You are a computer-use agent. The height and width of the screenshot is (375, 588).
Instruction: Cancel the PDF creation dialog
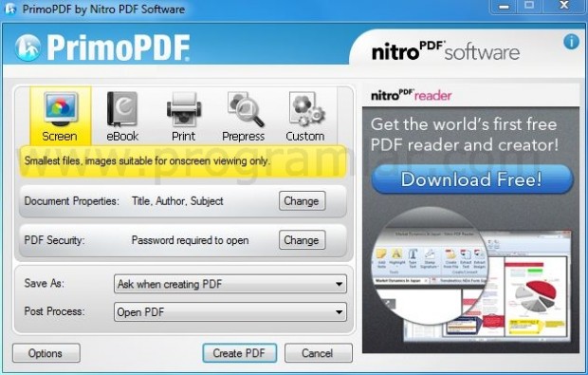(319, 353)
